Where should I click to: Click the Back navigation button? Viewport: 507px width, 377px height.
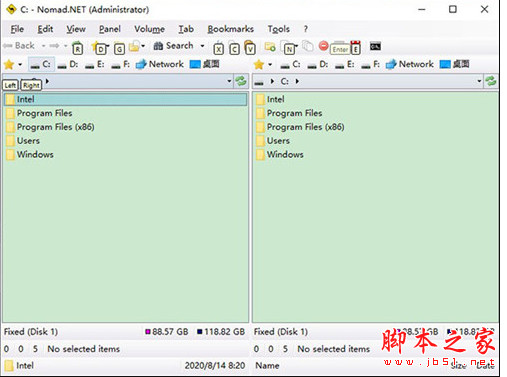tap(19, 46)
